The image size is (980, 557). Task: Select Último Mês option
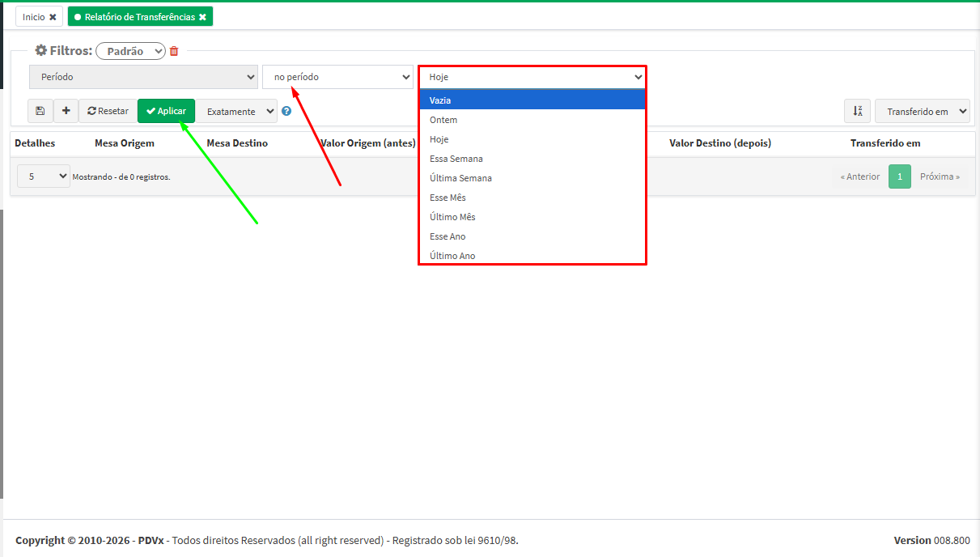pos(532,217)
